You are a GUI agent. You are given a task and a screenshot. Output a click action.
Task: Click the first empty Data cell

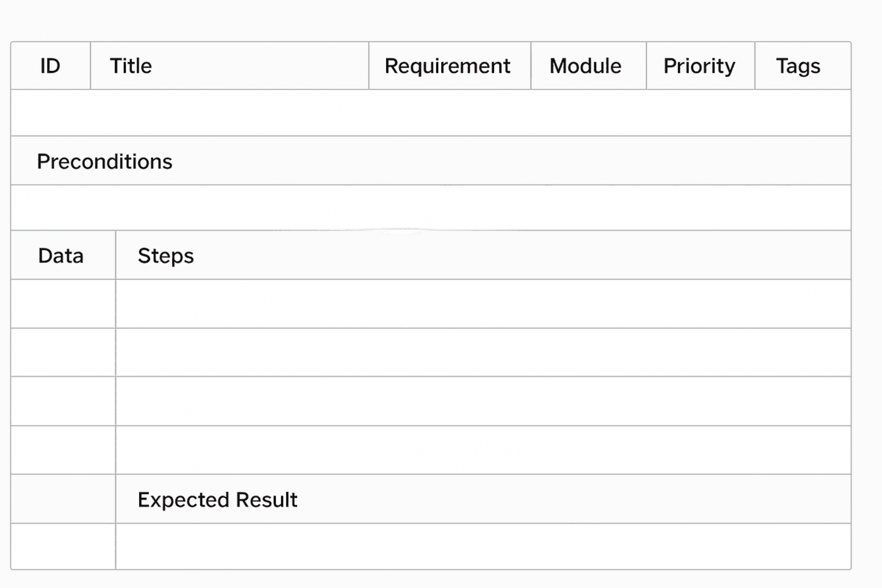click(63, 304)
